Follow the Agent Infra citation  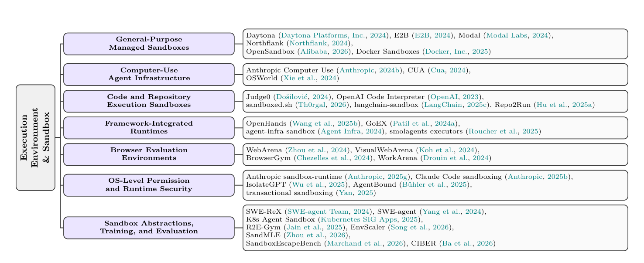(x=339, y=131)
